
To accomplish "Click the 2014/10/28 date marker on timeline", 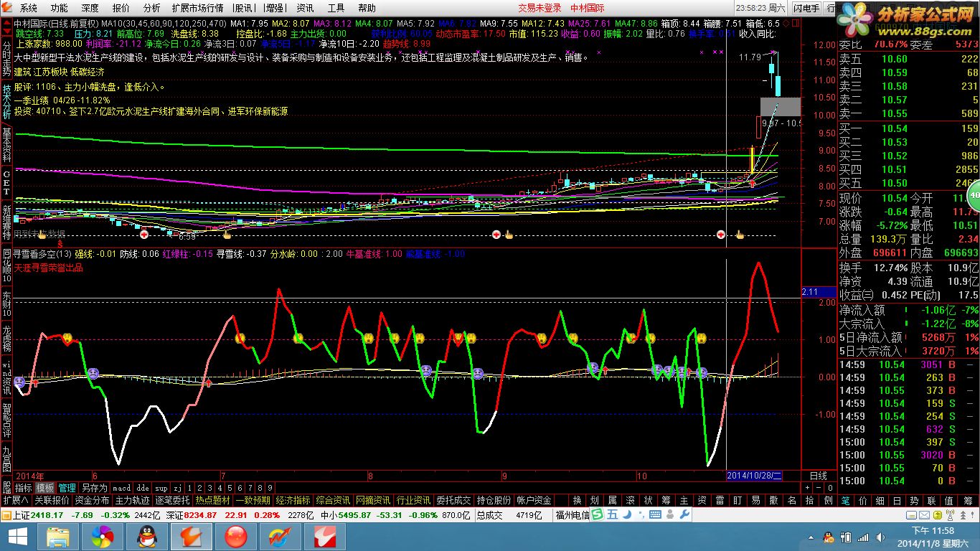I will 754,476.
